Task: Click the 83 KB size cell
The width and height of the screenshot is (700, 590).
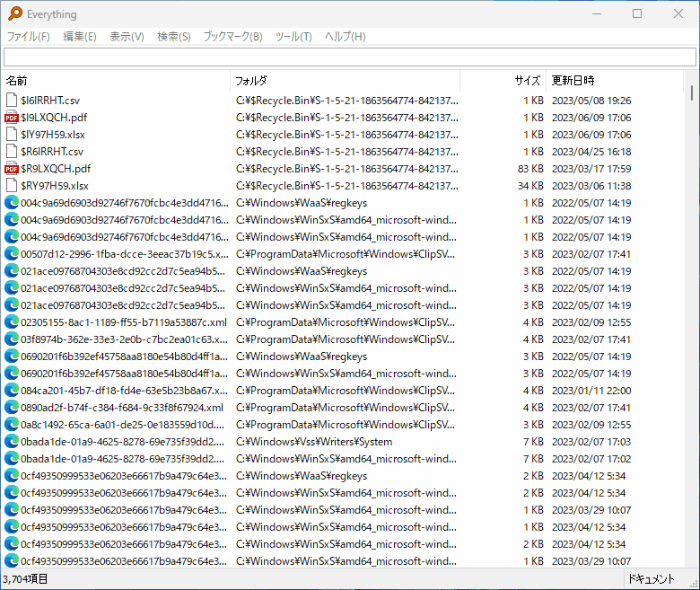Action: click(x=530, y=169)
